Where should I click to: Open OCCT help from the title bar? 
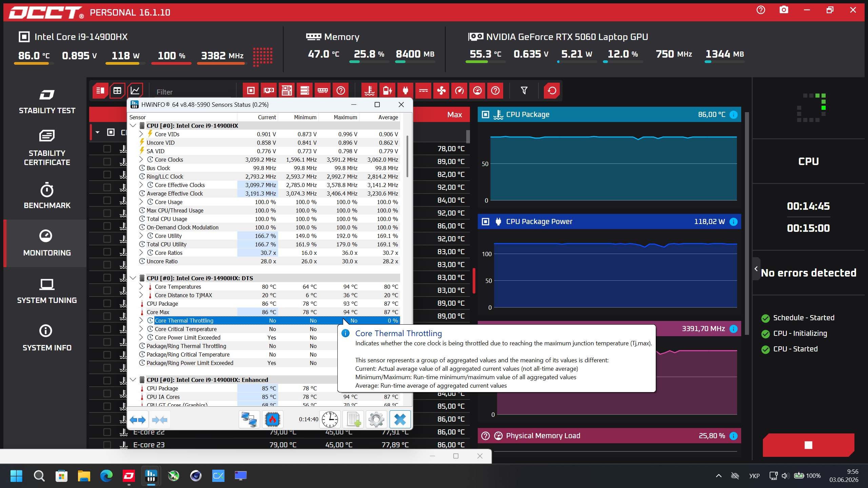coord(761,10)
